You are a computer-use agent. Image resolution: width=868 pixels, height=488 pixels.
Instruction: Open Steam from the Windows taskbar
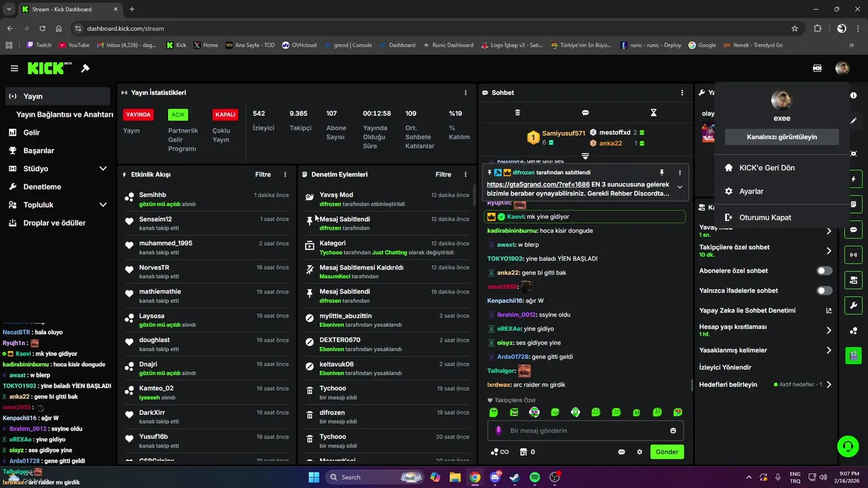pos(515,477)
